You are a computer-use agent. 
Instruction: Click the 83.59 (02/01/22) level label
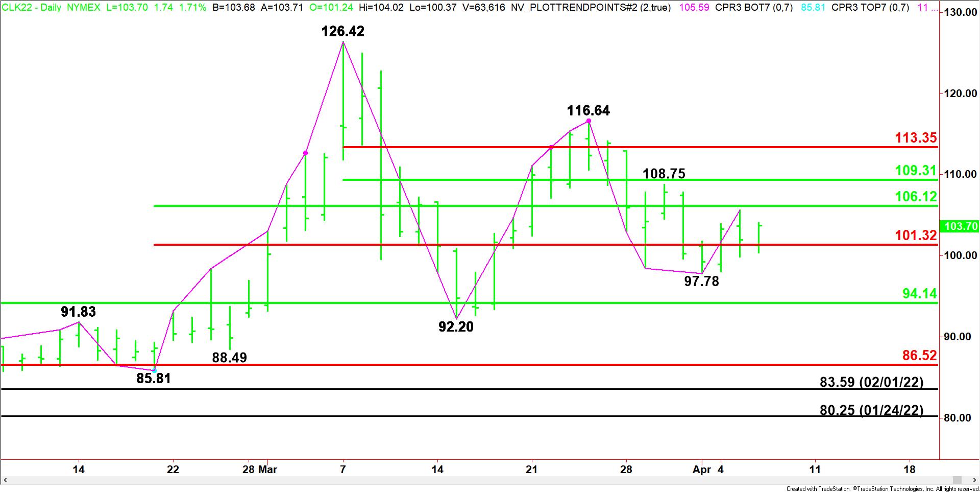872,382
